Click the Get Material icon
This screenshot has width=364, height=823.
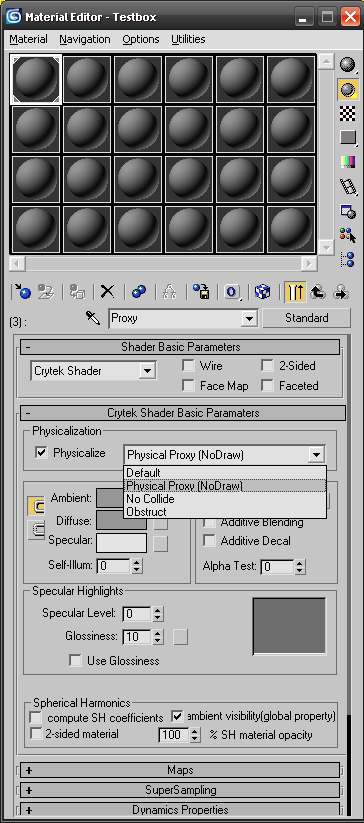[23, 291]
